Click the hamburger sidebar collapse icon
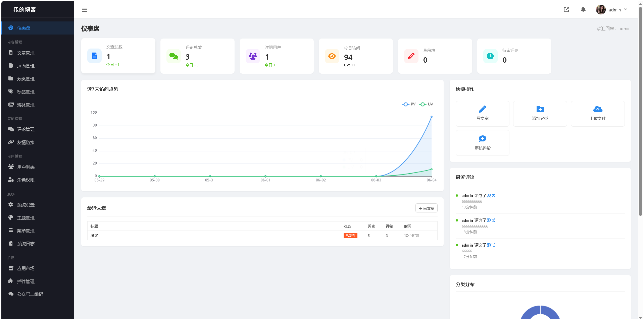The width and height of the screenshot is (644, 319). coord(85,10)
